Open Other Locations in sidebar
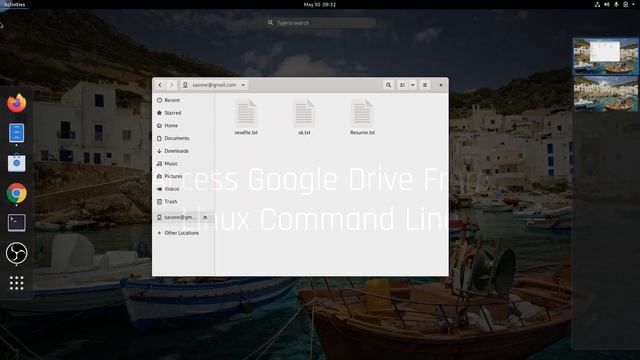640x360 pixels. click(182, 233)
